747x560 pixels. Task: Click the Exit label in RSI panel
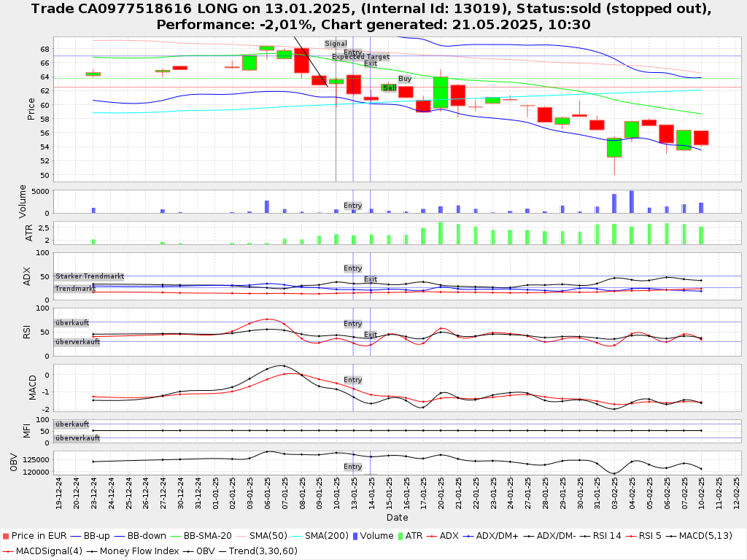tap(371, 335)
